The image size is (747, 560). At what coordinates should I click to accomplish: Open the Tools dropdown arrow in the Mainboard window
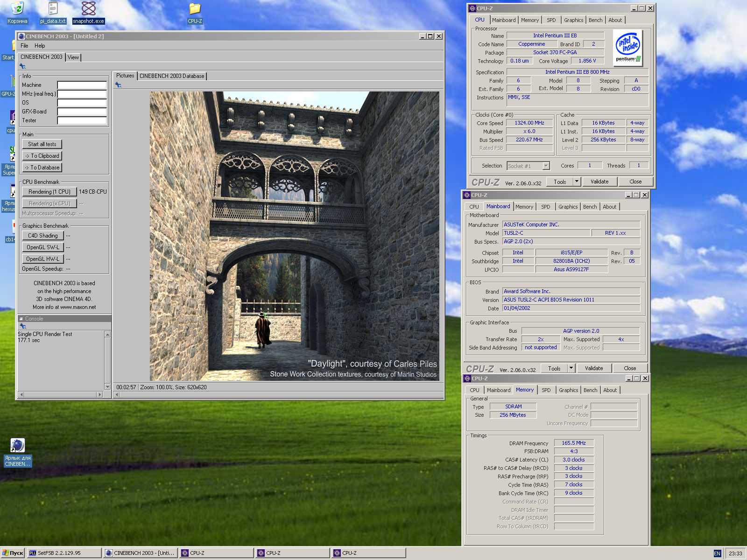pos(571,368)
